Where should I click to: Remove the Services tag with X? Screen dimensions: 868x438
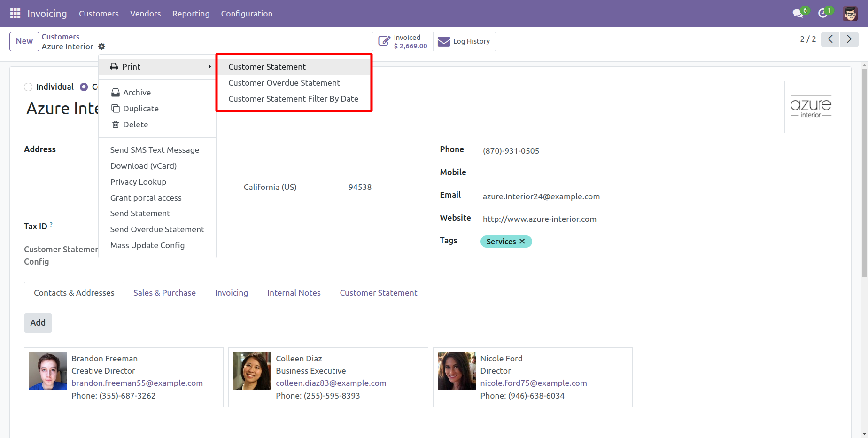click(522, 241)
